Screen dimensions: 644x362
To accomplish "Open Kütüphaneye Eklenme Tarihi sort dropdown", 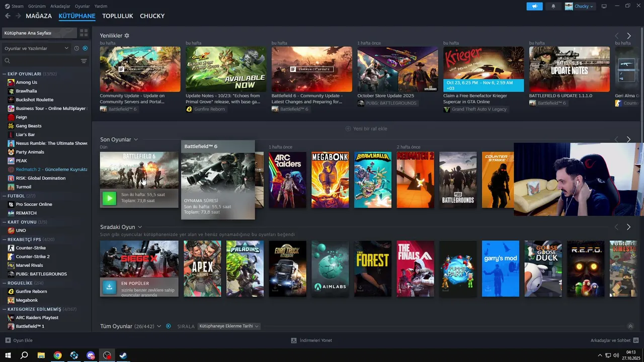I will point(229,326).
